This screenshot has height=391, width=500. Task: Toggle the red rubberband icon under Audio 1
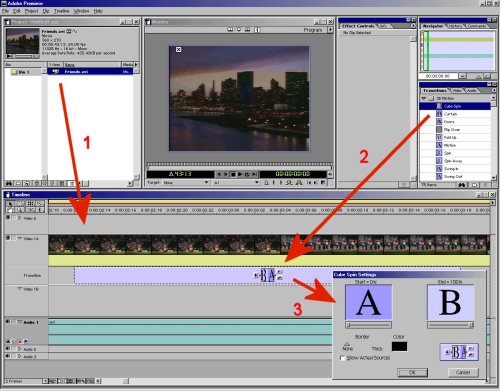(x=20, y=341)
